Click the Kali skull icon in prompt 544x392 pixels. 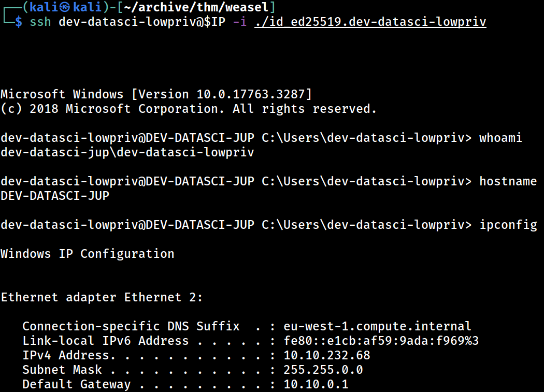(65, 7)
